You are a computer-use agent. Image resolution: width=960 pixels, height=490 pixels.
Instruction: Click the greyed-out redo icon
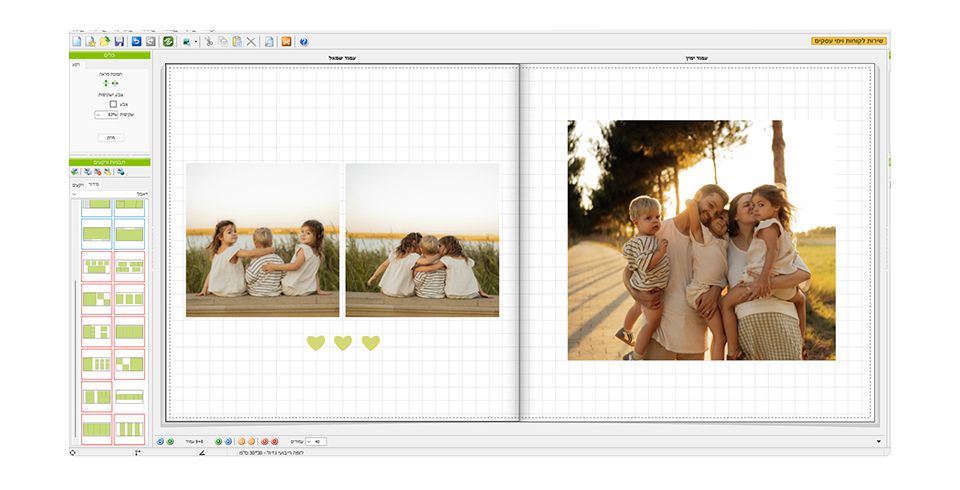[150, 42]
